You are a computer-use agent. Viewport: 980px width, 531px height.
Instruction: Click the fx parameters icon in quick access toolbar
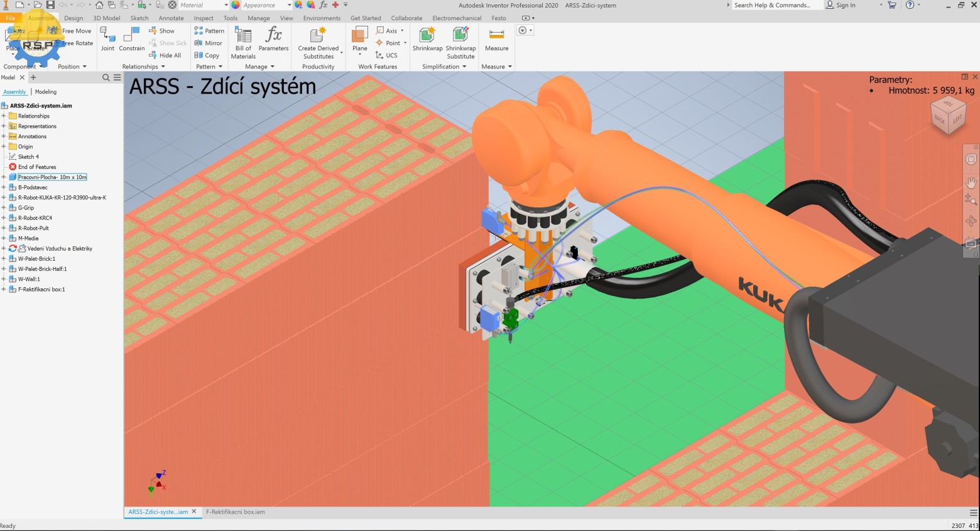(x=324, y=5)
